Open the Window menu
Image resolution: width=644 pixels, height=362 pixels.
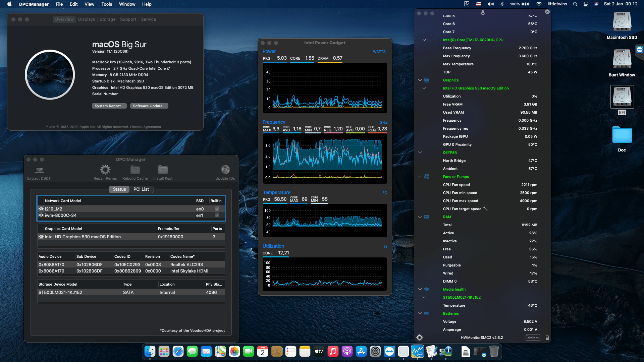[127, 4]
